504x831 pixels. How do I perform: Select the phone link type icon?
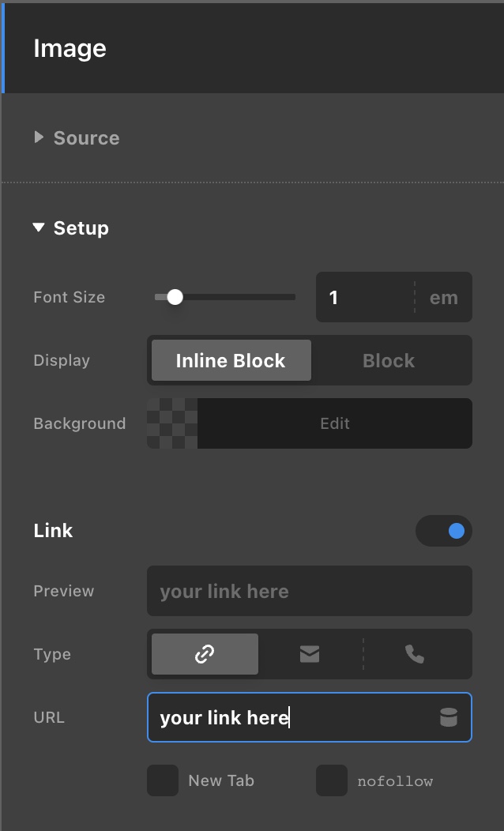coord(415,654)
